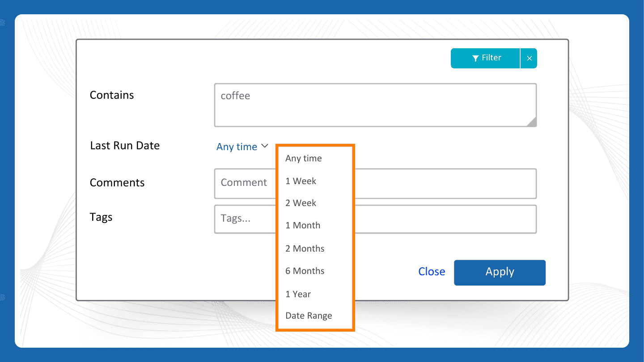This screenshot has width=644, height=362.
Task: Pick 1 Year from the list
Action: [x=298, y=294]
